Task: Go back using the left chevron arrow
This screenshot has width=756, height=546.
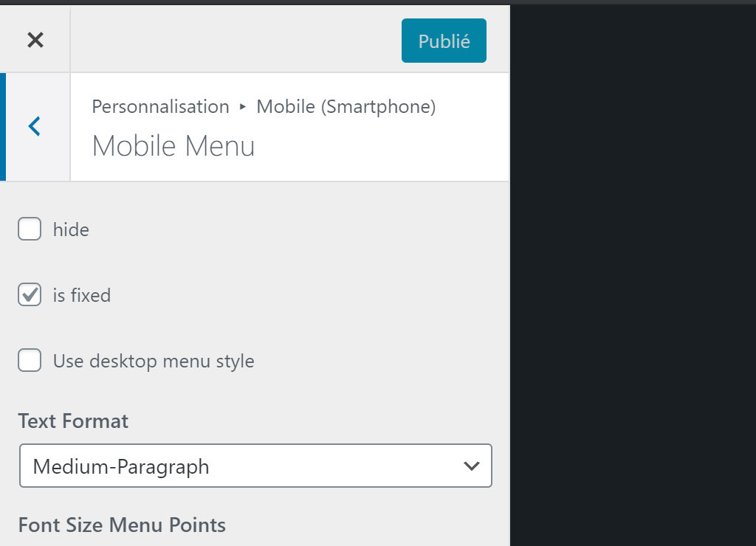Action: pos(35,127)
